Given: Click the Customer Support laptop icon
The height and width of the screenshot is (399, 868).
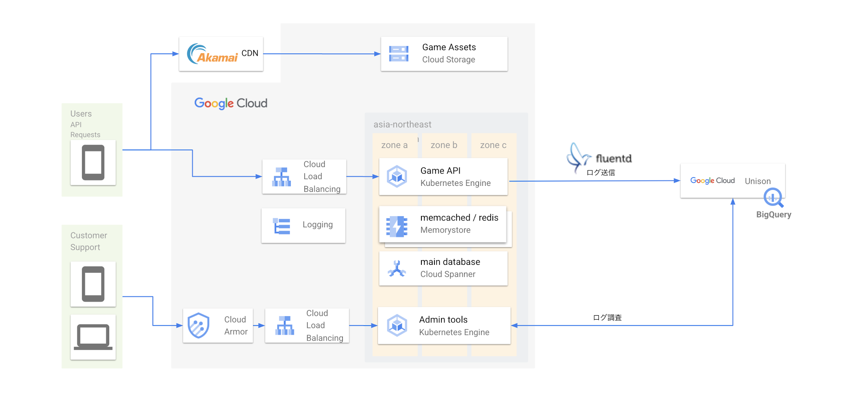Looking at the screenshot, I should click(x=93, y=337).
